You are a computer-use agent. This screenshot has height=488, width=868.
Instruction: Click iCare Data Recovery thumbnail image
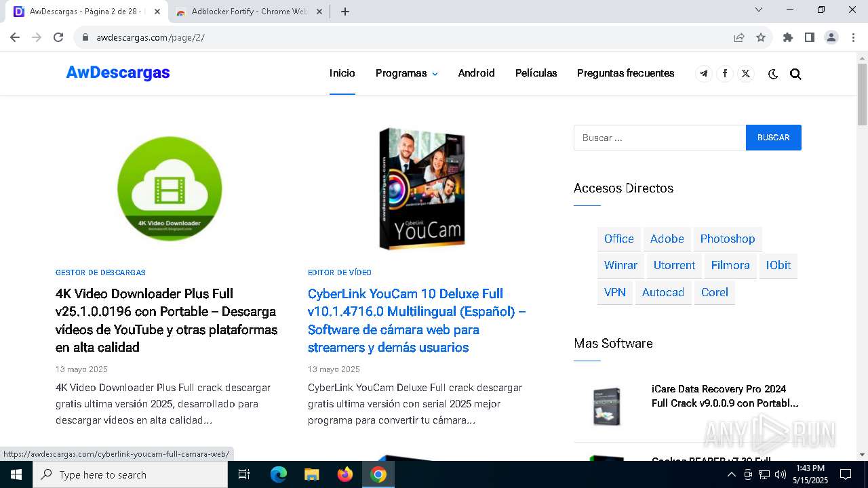click(606, 405)
